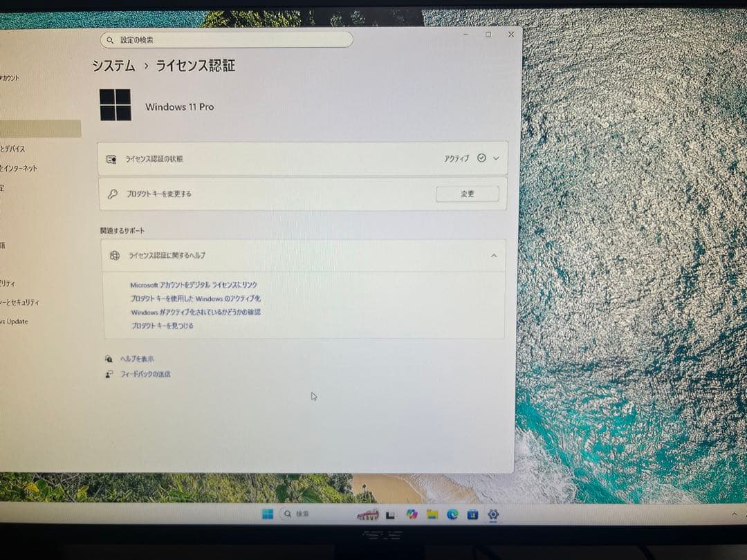Open Copilot from the taskbar

coord(411,514)
